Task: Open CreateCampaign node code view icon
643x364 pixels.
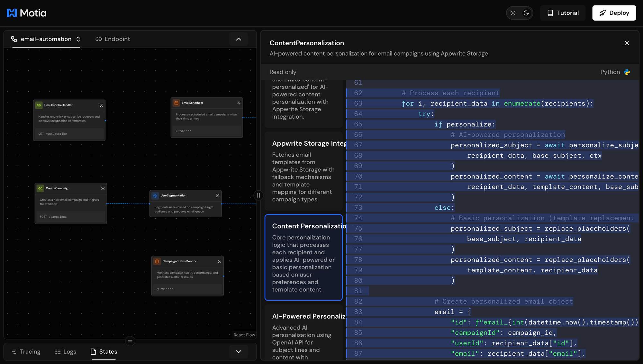Action: [x=103, y=188]
